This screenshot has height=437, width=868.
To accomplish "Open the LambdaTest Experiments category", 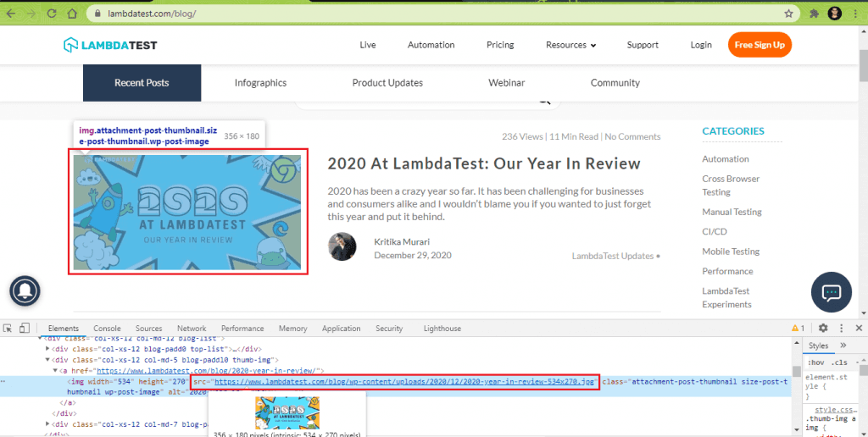I will tap(726, 297).
